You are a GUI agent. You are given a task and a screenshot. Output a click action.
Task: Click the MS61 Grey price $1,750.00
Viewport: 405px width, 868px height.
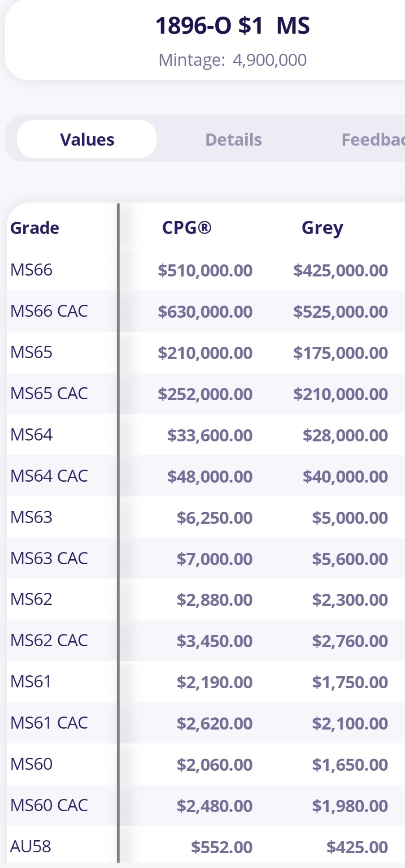pyautogui.click(x=350, y=682)
